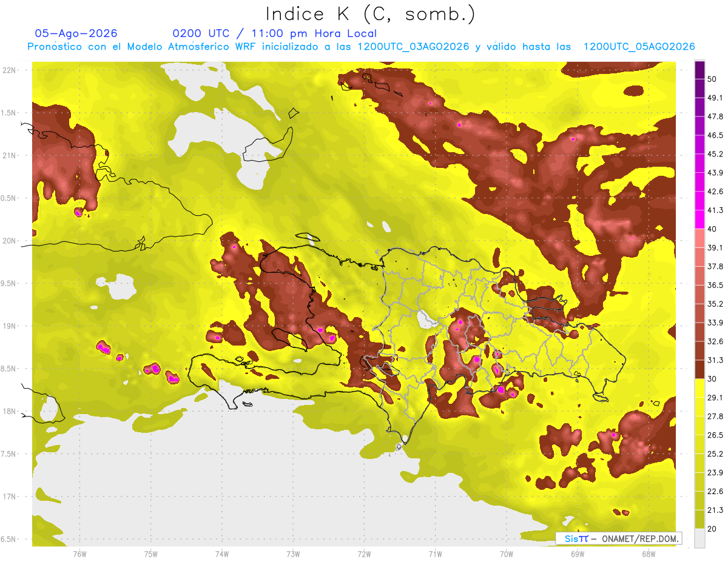
Task: Click the "68W" longitude axis label
Action: coord(649,554)
